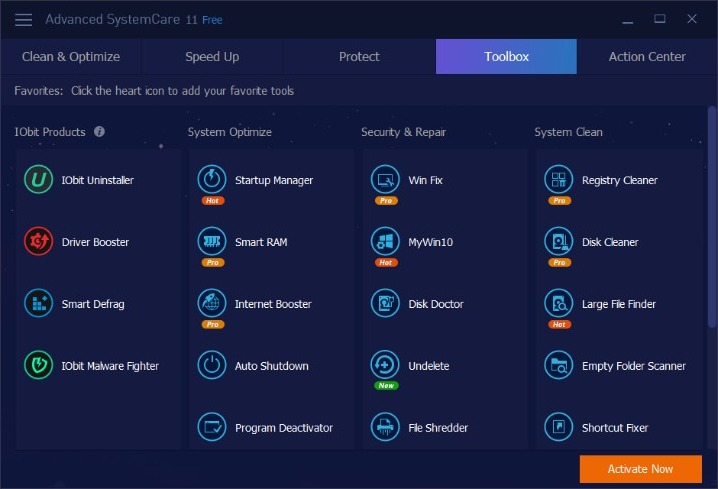
Task: Open the Smart RAM icon
Action: (x=212, y=242)
